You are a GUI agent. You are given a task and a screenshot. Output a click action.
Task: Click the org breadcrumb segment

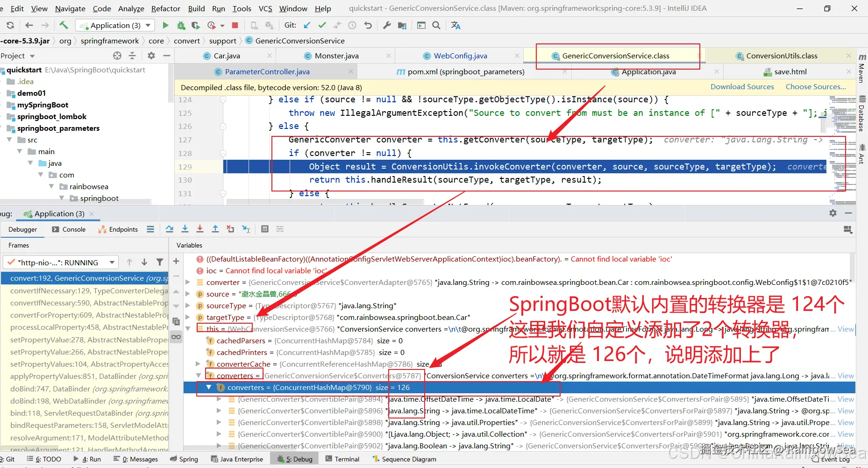65,41
